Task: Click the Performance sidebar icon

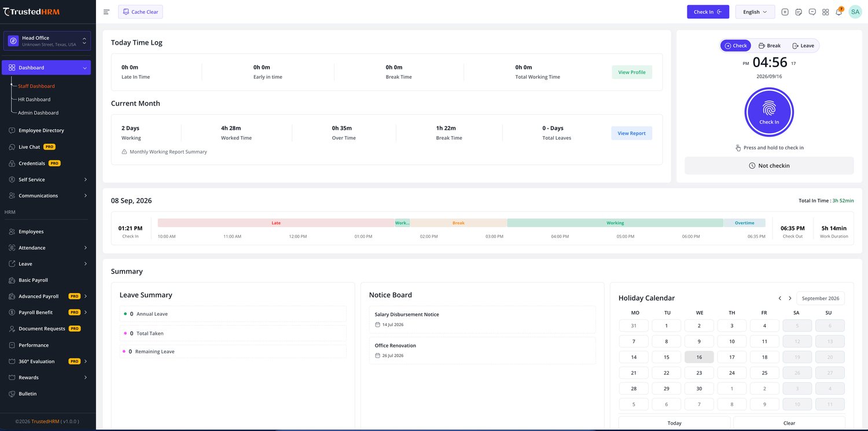Action: point(12,345)
